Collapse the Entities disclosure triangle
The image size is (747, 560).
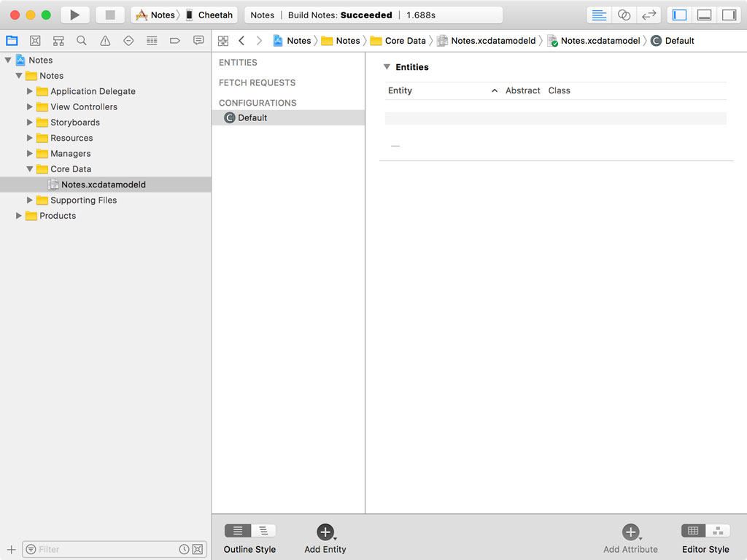pos(386,66)
